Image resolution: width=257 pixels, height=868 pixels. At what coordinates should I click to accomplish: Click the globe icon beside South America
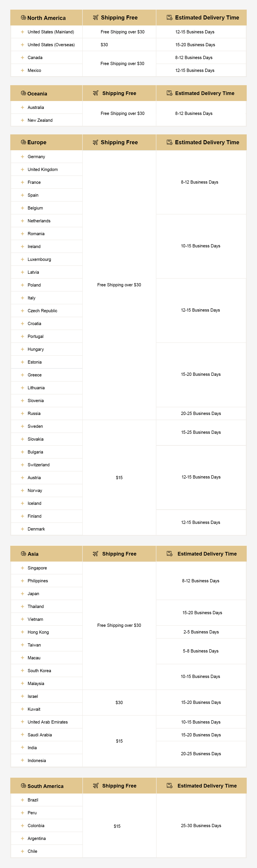pos(23,786)
